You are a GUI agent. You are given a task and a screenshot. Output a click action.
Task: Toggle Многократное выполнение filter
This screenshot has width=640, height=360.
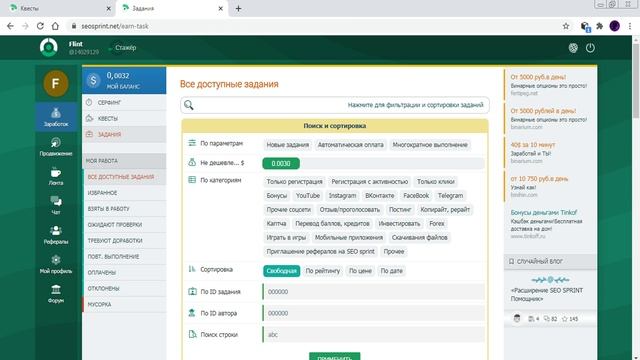tap(430, 145)
